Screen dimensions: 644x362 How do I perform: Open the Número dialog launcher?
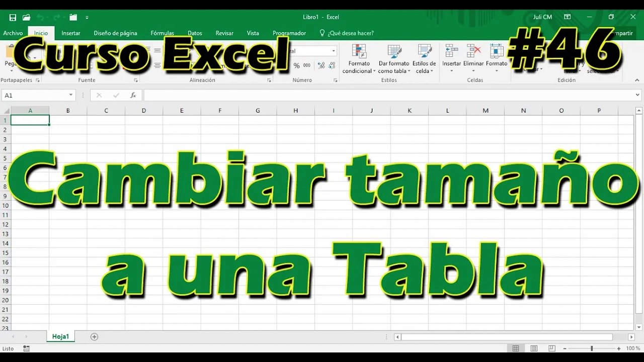(x=336, y=80)
